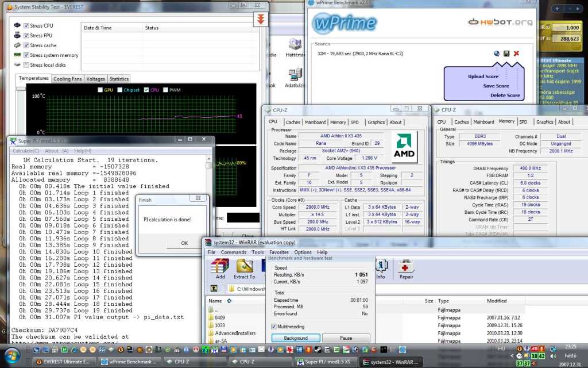The image size is (588, 368).
Task: Switch to Super PI taskbar button
Action: pyautogui.click(x=326, y=362)
